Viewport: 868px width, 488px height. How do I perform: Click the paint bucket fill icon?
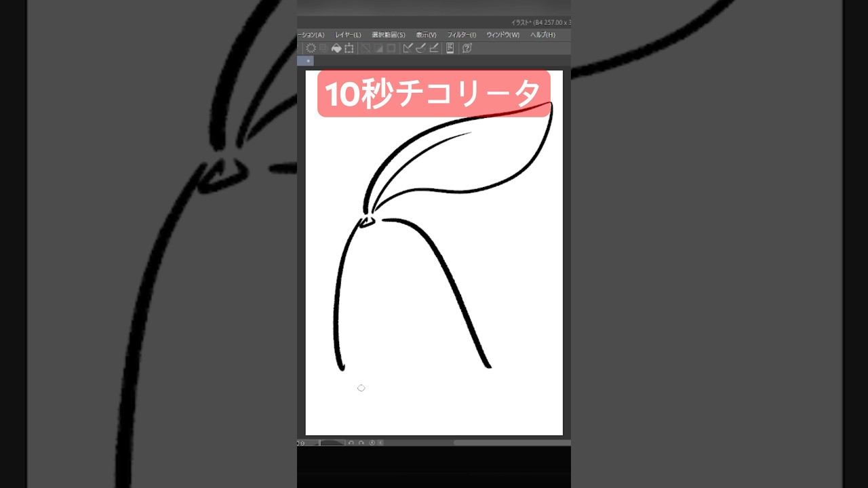tap(336, 48)
